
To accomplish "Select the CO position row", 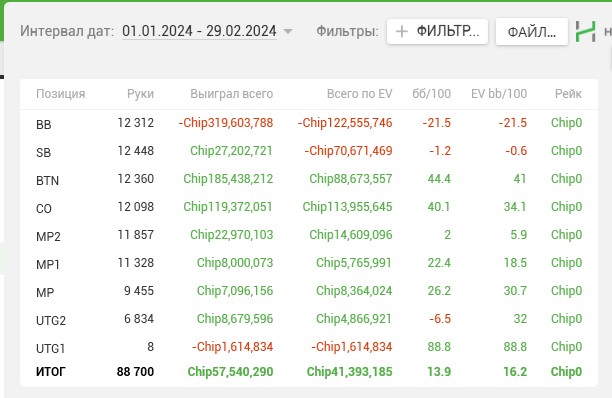I will tap(309, 207).
